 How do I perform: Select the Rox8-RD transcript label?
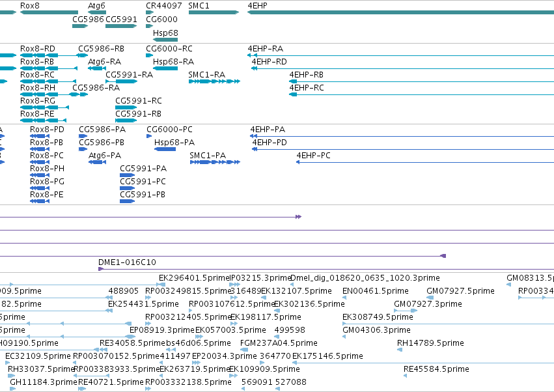click(38, 48)
